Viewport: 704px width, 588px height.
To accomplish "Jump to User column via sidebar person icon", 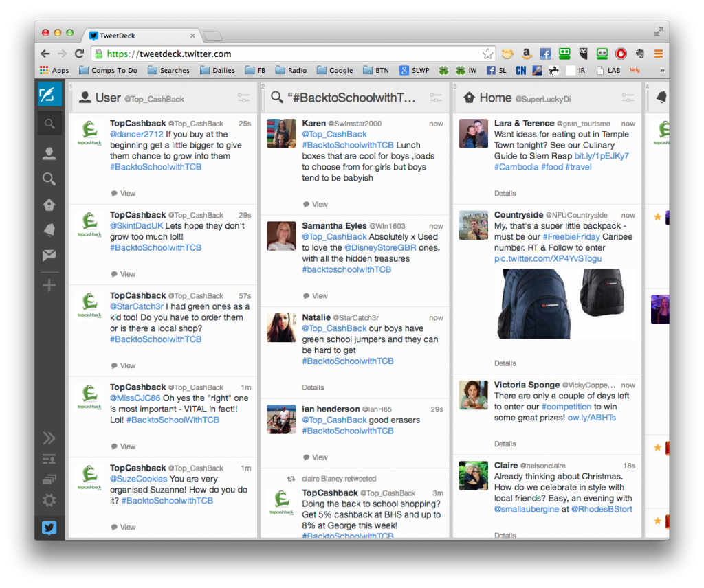I will click(49, 153).
